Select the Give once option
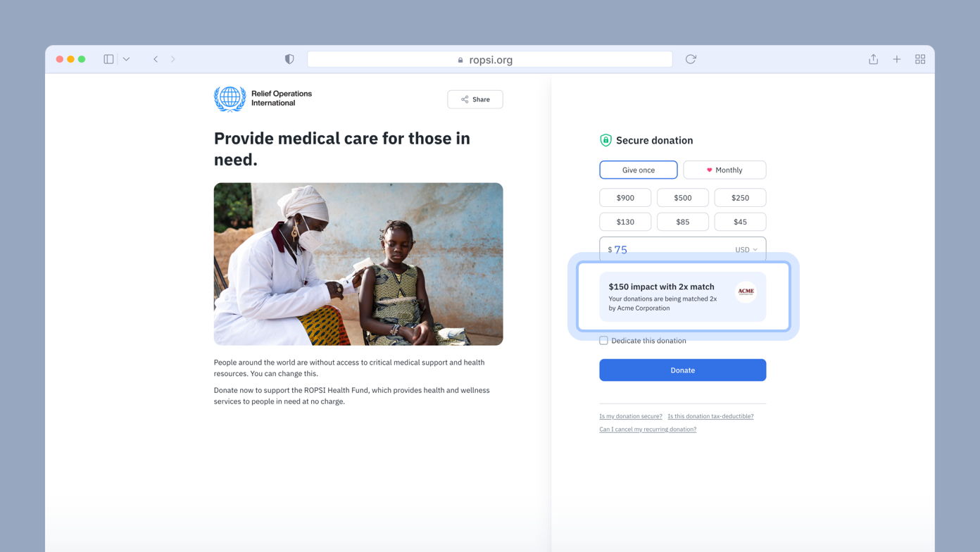 pos(638,170)
